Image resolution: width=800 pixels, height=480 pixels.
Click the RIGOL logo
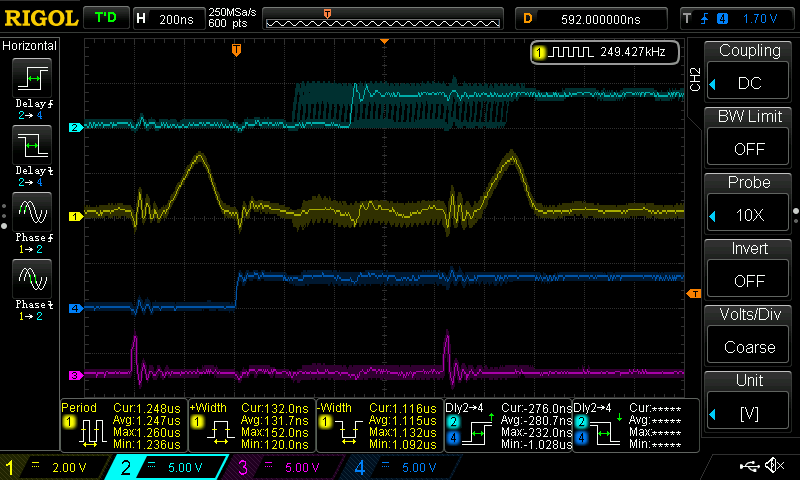point(41,19)
